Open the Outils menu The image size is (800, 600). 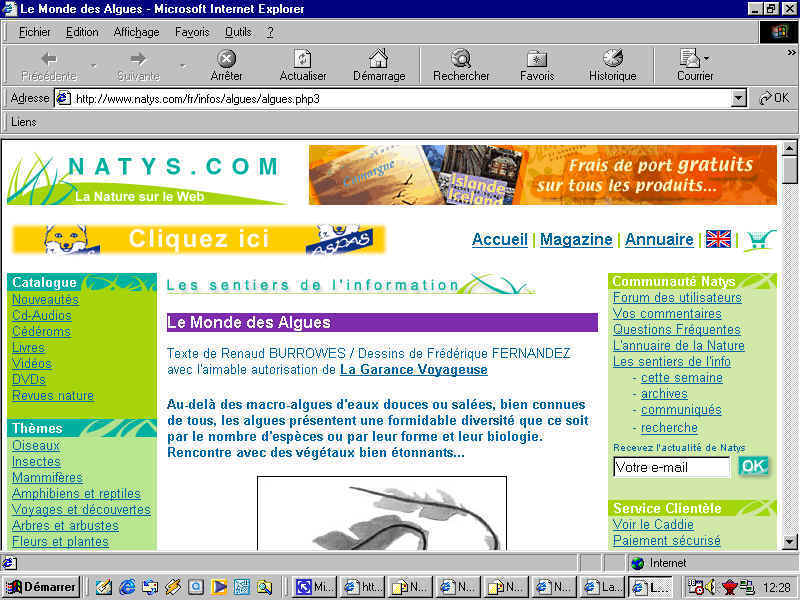(238, 32)
